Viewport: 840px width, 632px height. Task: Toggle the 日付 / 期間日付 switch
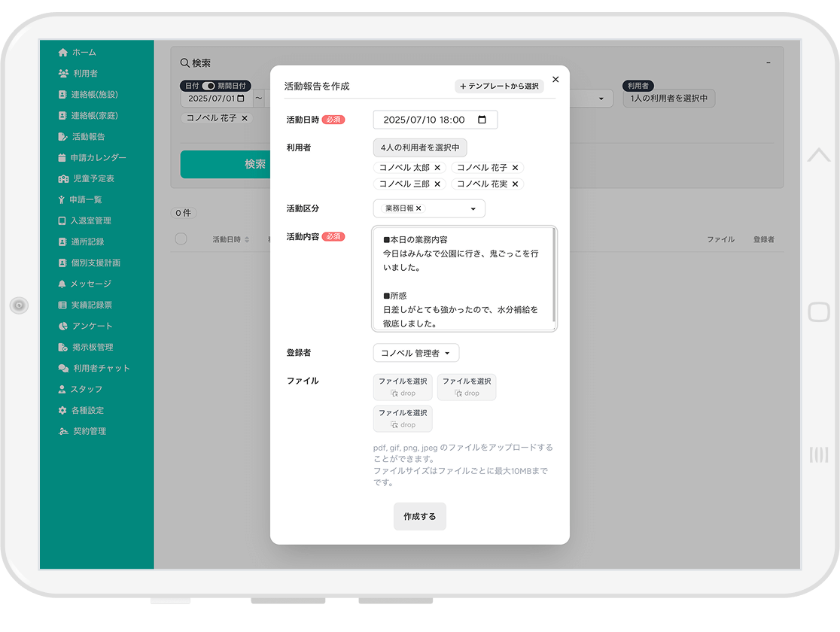(x=208, y=86)
